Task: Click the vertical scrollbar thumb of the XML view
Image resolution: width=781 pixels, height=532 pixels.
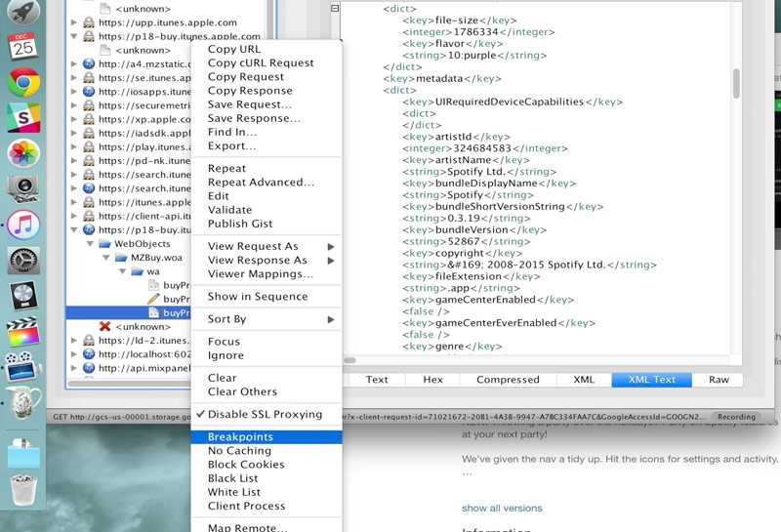Action: point(736,83)
